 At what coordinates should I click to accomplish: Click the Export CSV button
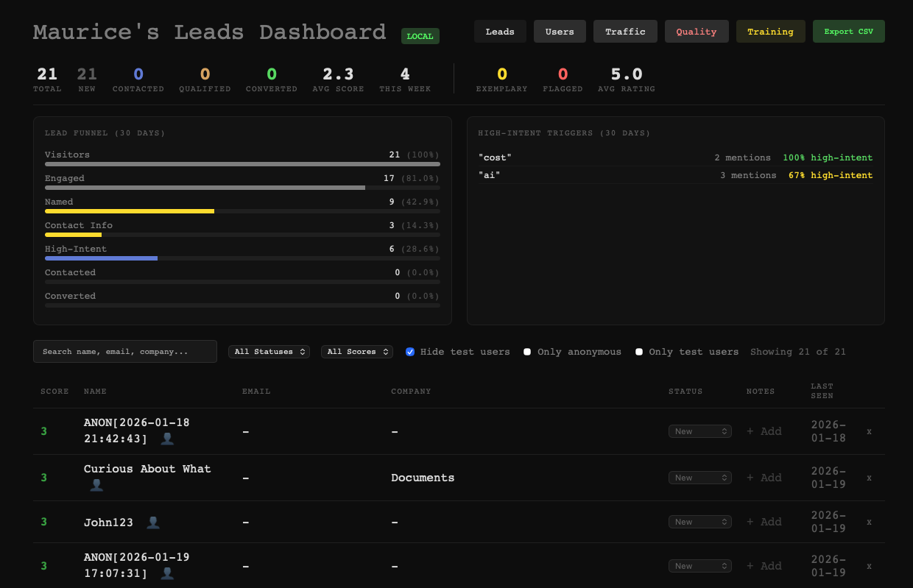click(x=848, y=31)
